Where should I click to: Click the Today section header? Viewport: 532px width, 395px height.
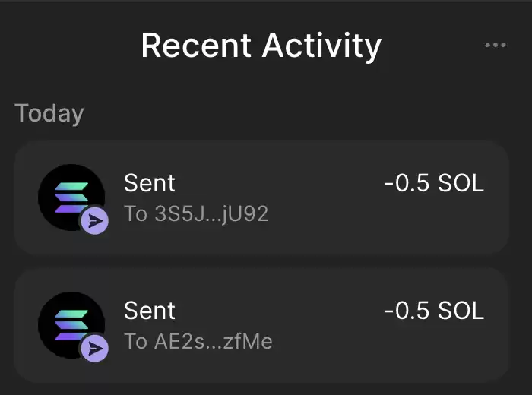(x=49, y=114)
